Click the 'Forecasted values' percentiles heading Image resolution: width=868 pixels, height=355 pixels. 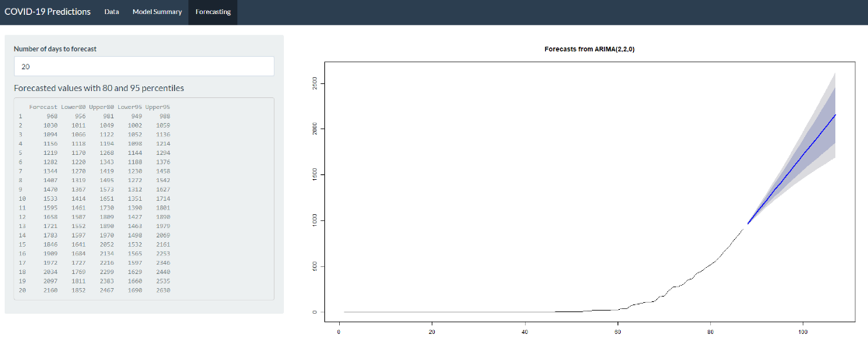coord(99,88)
